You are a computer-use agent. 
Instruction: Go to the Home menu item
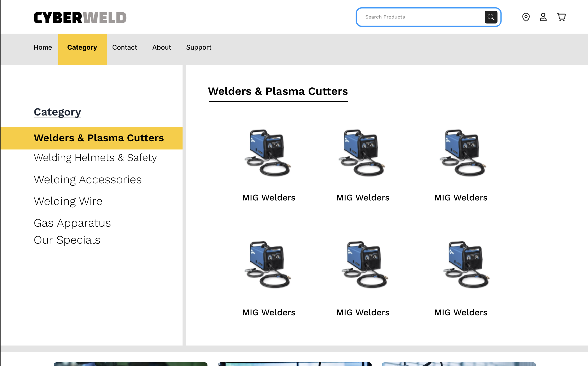pos(43,47)
